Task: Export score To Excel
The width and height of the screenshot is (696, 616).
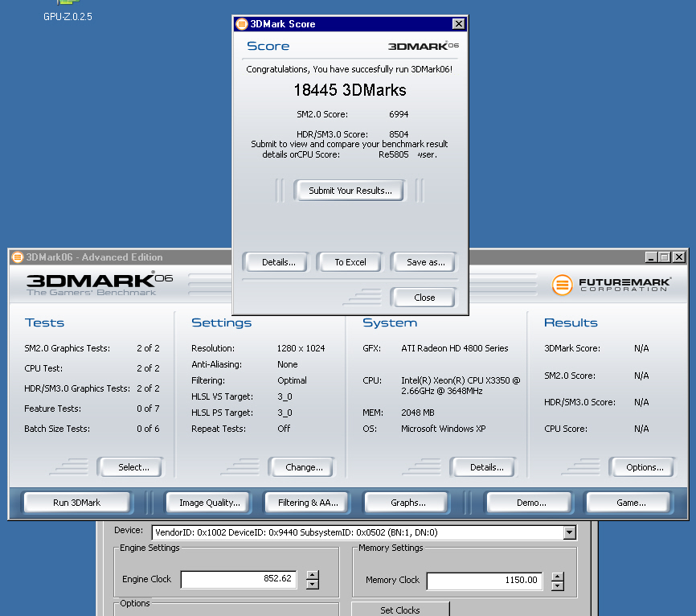Action: click(350, 262)
